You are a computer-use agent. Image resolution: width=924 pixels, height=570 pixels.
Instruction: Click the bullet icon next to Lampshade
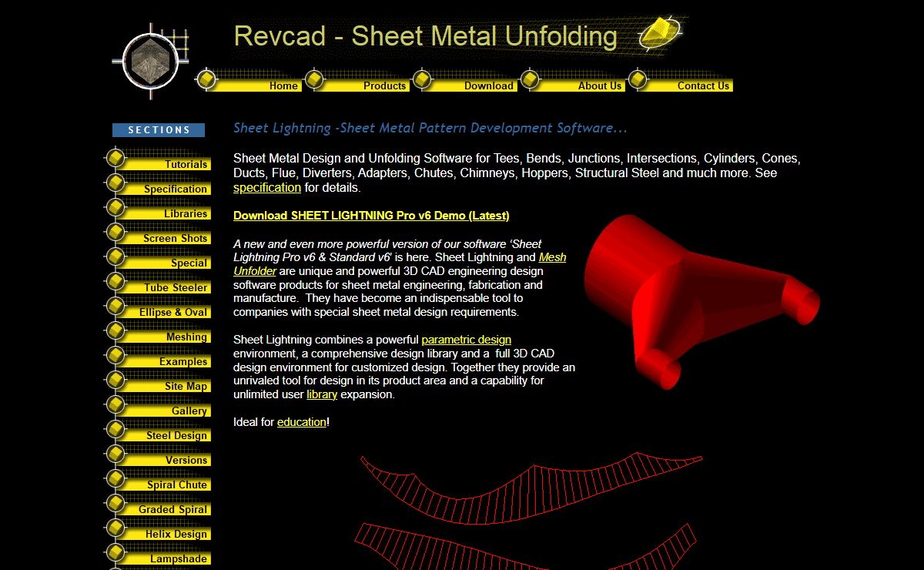pos(115,553)
